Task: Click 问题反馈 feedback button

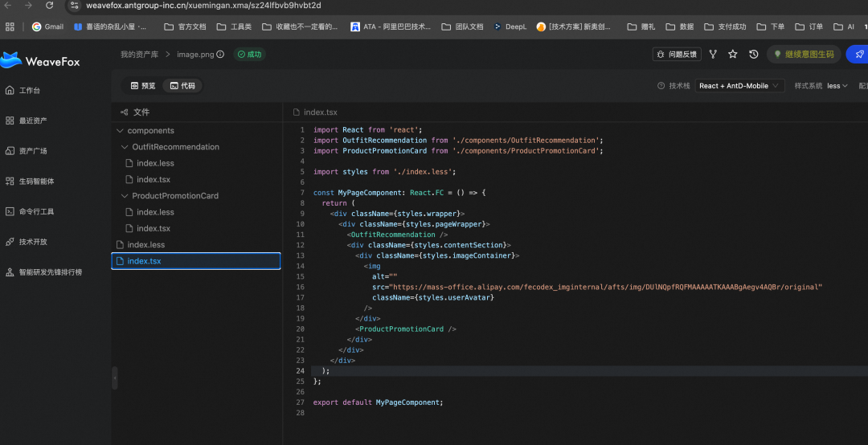Action: (x=676, y=55)
